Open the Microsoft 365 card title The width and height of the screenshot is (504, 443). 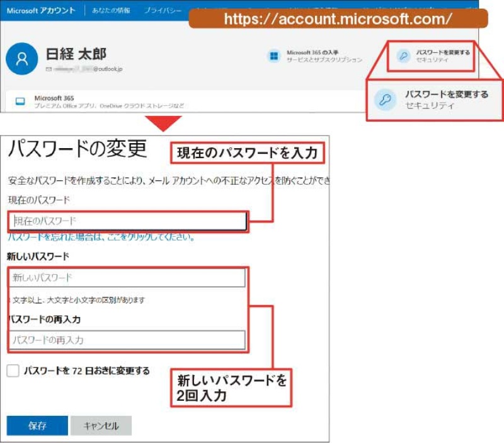point(54,98)
